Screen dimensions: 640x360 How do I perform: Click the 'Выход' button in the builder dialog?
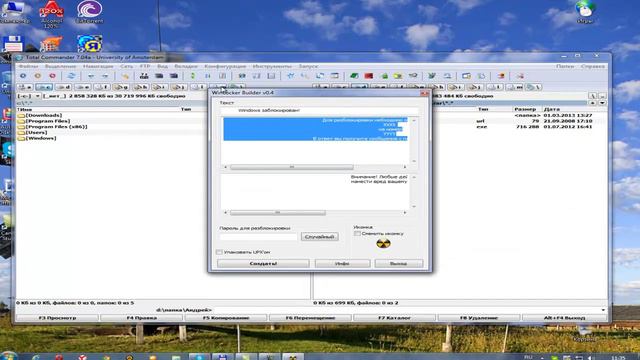[x=398, y=264]
